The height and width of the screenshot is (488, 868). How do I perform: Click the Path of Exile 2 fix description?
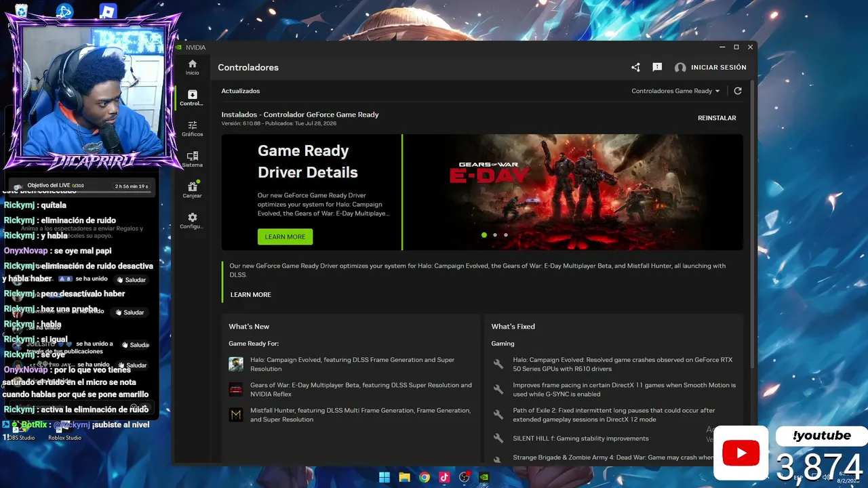(614, 415)
